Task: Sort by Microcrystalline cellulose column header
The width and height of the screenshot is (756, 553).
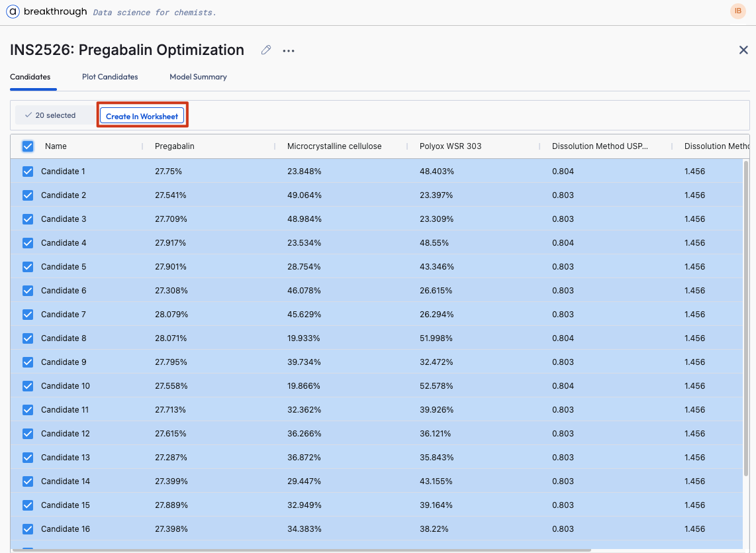Action: (334, 146)
